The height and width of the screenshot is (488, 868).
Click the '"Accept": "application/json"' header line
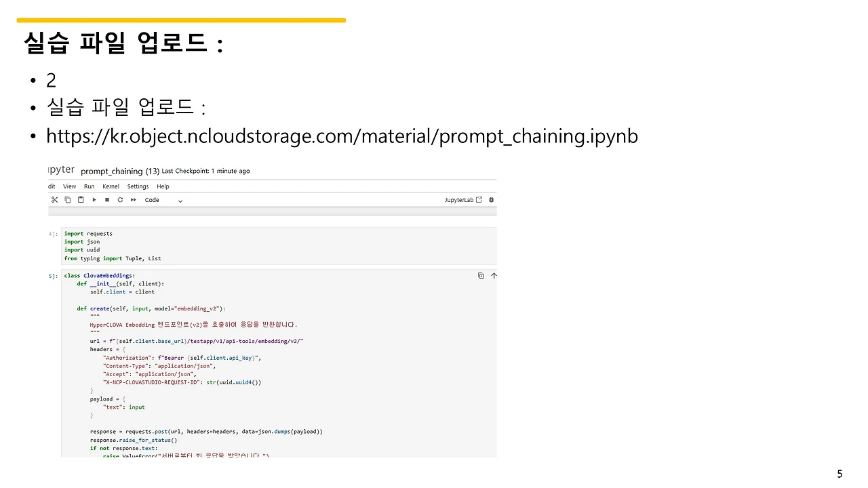click(x=150, y=374)
